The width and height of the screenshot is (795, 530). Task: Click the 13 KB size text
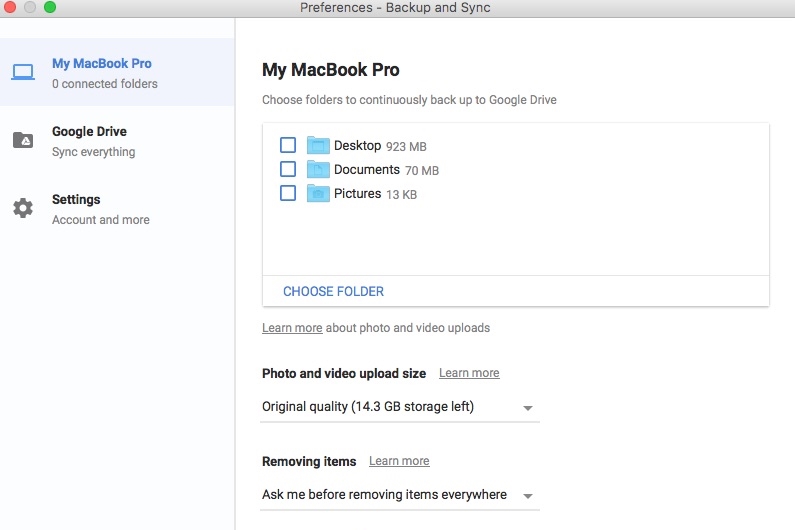click(x=402, y=194)
